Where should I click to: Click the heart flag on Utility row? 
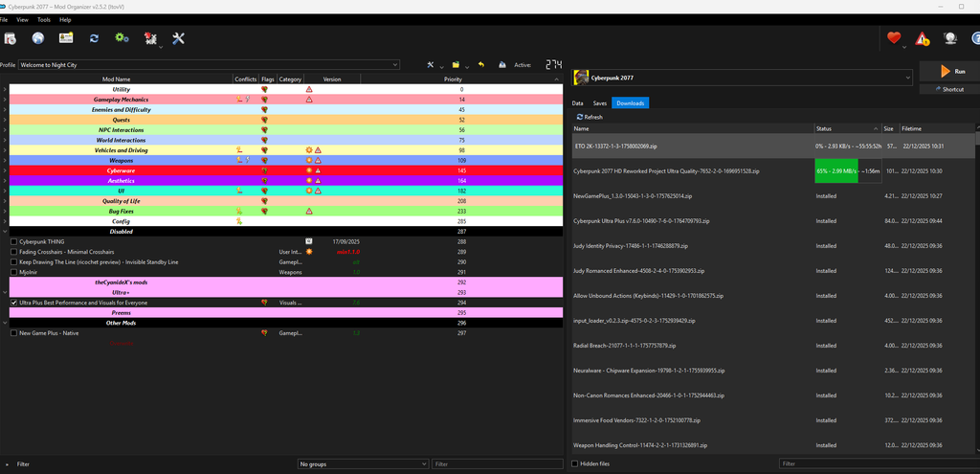[264, 89]
